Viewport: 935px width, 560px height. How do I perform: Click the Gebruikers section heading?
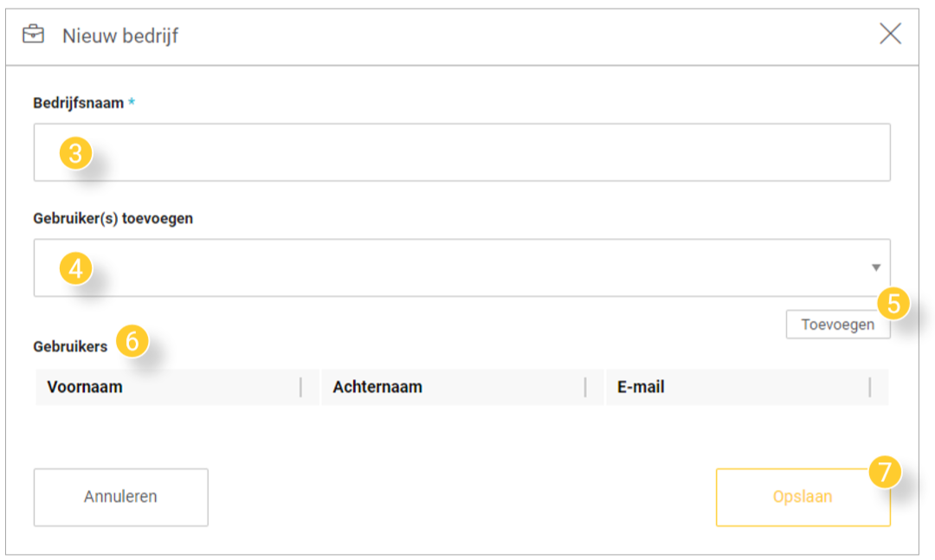coord(70,346)
